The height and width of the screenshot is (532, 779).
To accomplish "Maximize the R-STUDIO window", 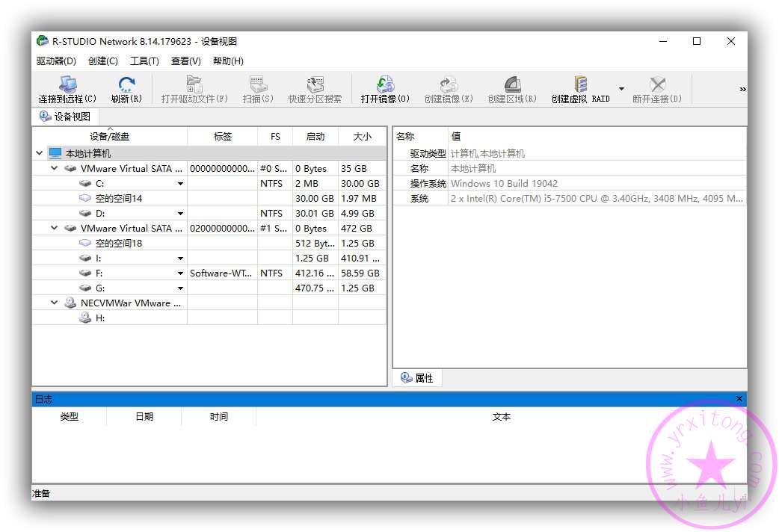I will click(x=697, y=41).
